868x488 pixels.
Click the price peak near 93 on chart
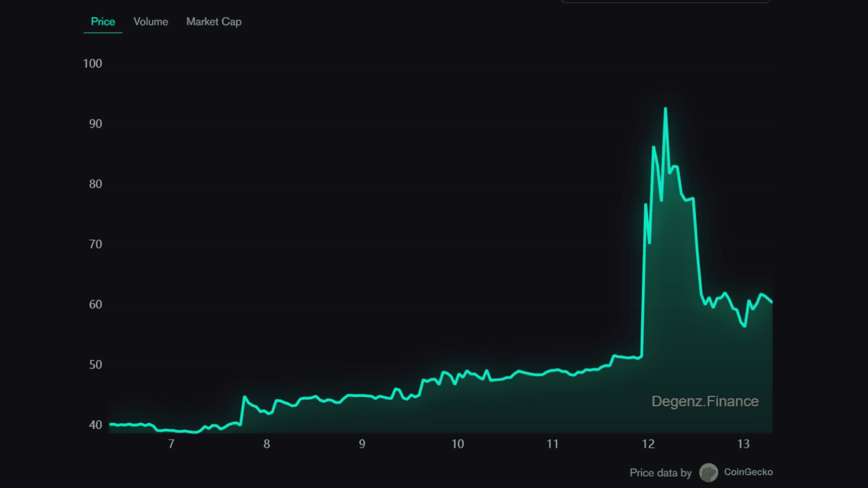665,109
